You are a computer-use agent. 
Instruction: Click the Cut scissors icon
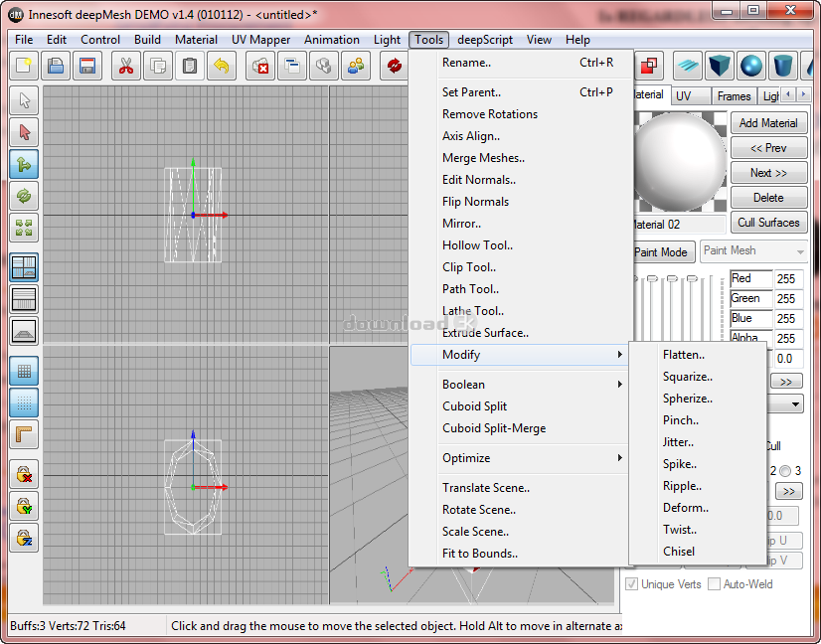(x=126, y=66)
